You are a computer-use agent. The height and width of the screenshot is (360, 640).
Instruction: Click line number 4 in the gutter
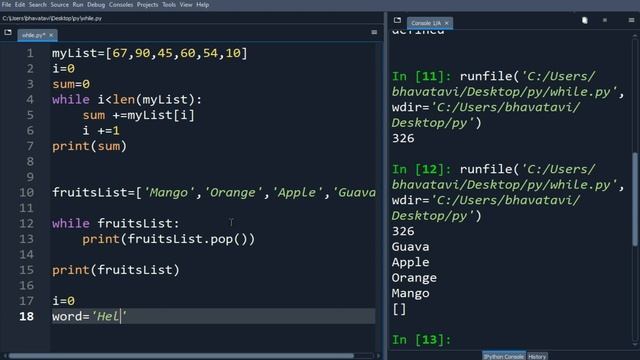point(30,100)
